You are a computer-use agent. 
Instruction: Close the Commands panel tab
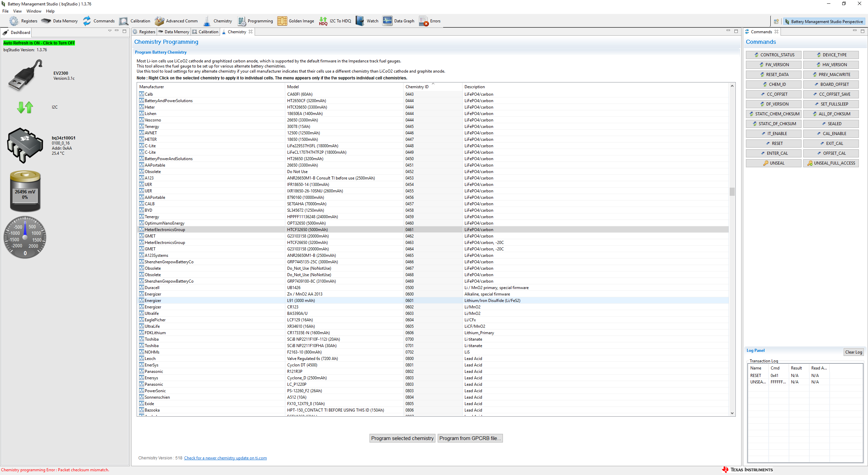point(776,32)
